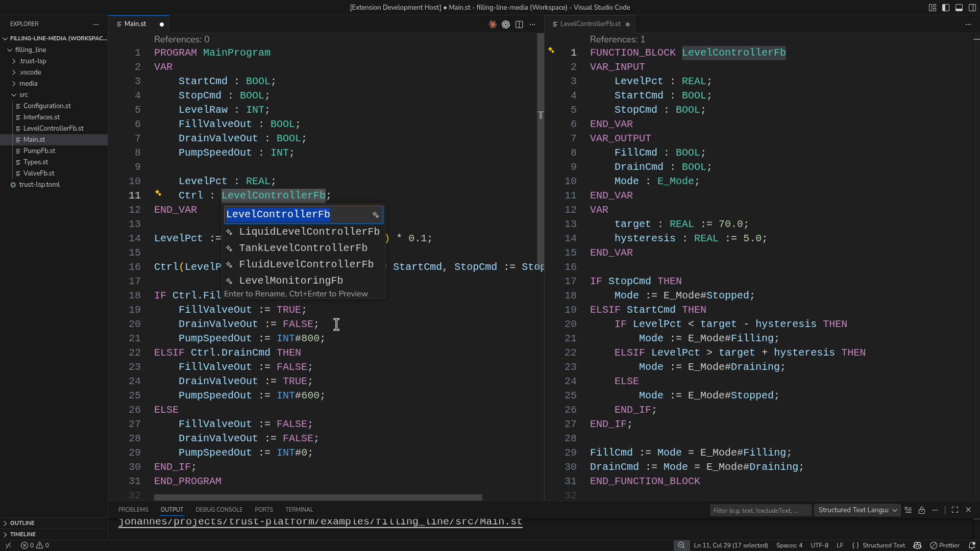
Task: Open the ChatGPT icon in the editor toolbar
Action: [x=506, y=24]
